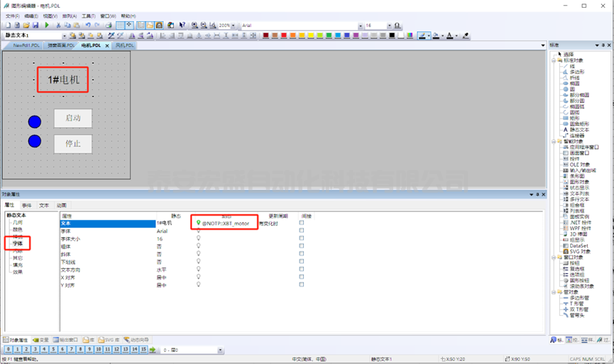Click the green Run/Start runtime icon
The image size is (614, 364).
point(47,25)
